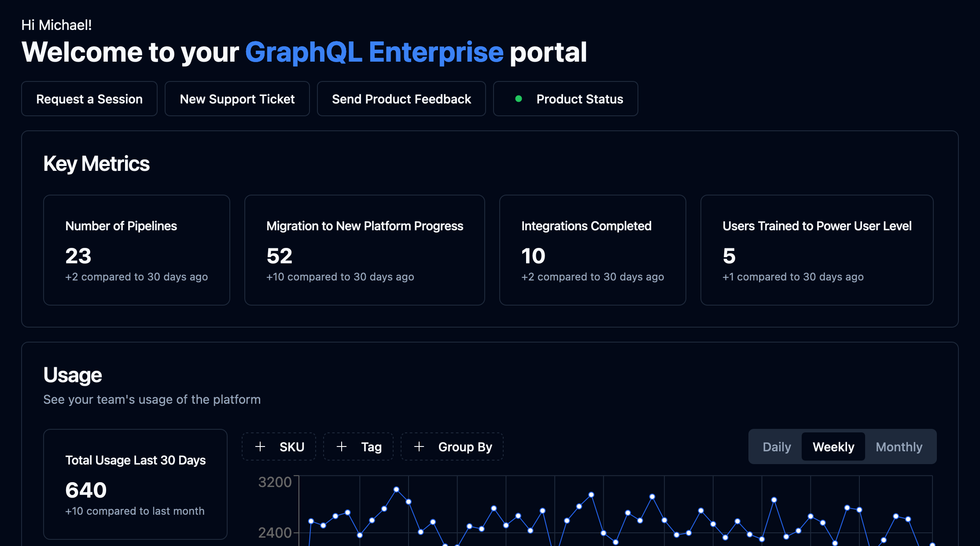Switch the chart to Monthly view

(899, 446)
